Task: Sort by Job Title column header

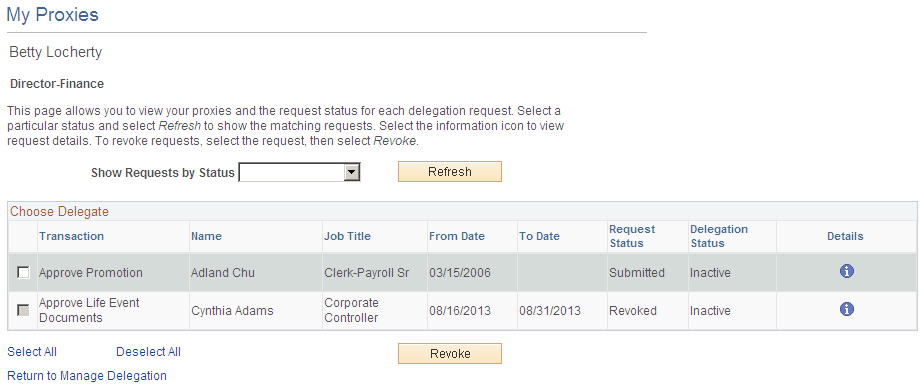Action: (x=347, y=236)
